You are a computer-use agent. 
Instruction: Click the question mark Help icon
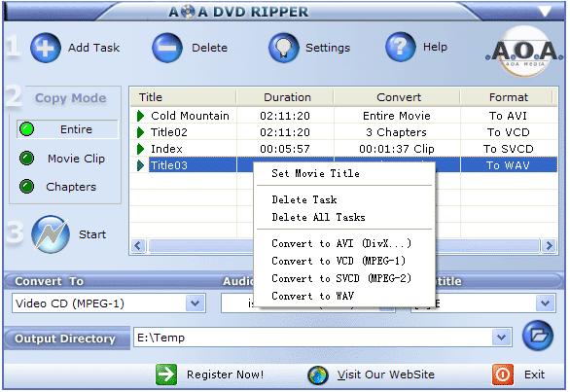tap(400, 47)
